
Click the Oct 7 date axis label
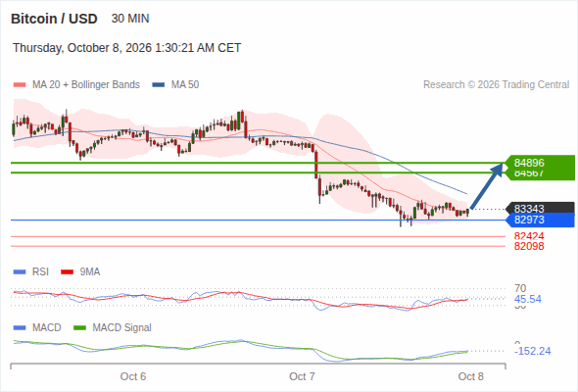point(302,376)
